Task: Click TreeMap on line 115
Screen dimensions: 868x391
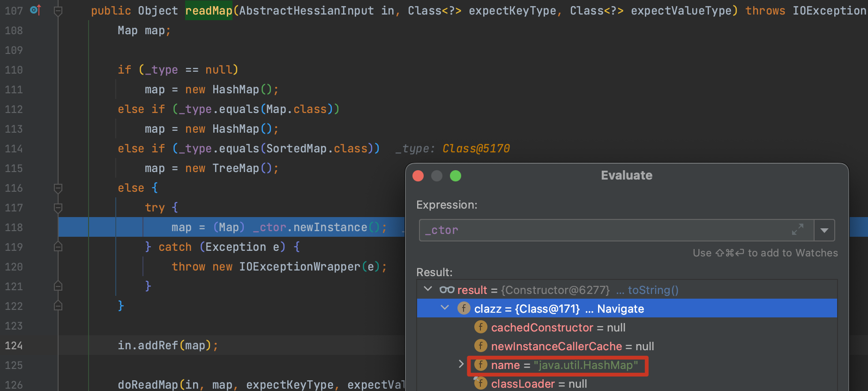Action: click(x=236, y=168)
